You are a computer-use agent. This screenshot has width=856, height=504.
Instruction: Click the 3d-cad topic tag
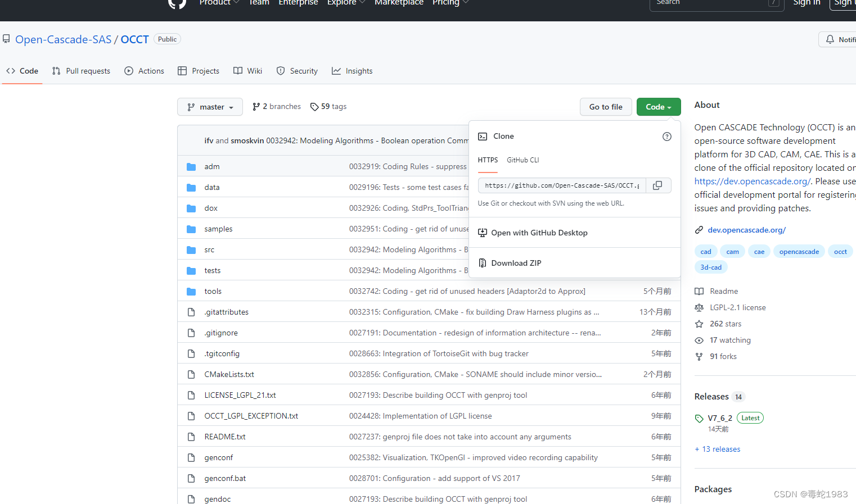[x=711, y=267]
